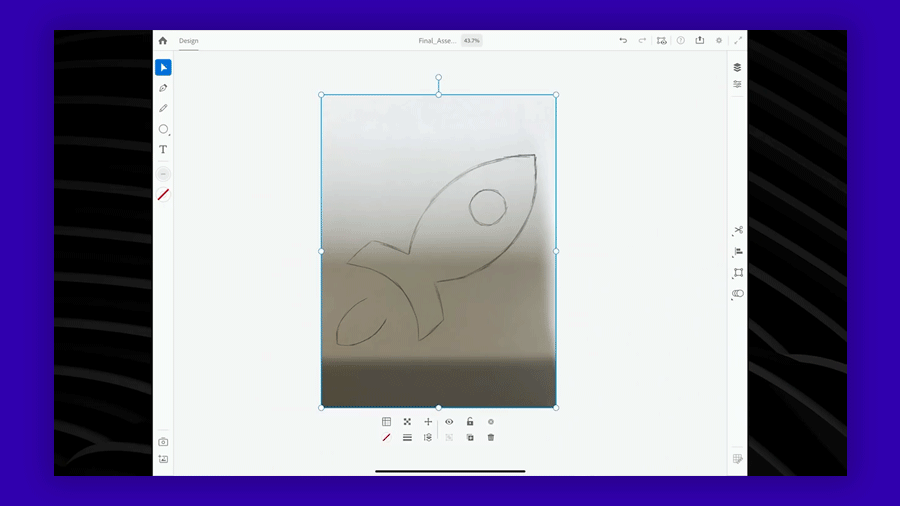Screen dimensions: 900x506
Task: Duplicate the selected image
Action: tap(470, 438)
